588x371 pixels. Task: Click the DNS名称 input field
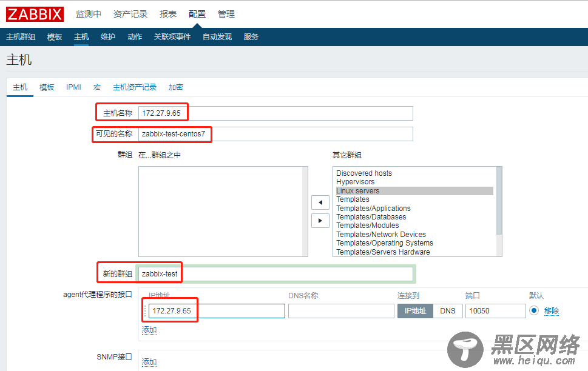[341, 311]
